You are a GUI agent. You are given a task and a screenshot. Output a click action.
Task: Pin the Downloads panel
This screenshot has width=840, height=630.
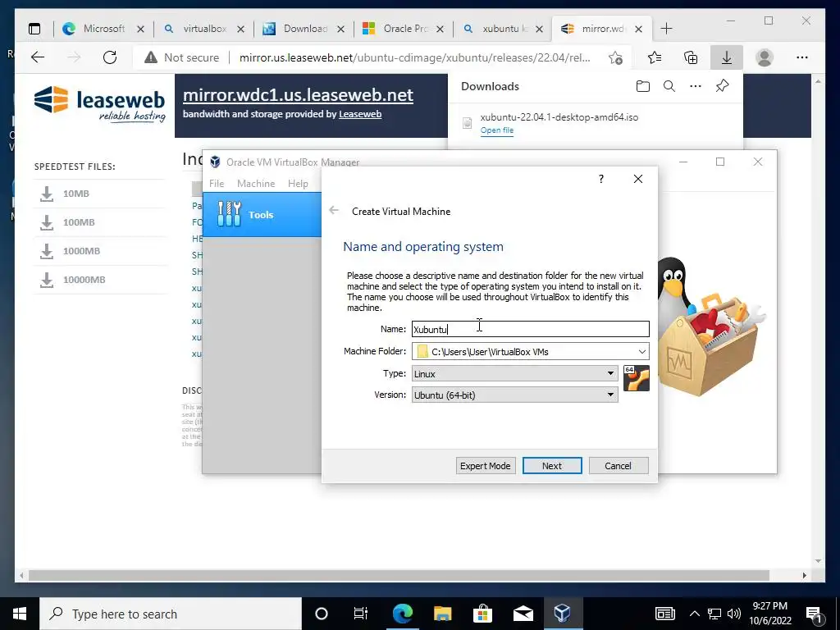coord(722,85)
